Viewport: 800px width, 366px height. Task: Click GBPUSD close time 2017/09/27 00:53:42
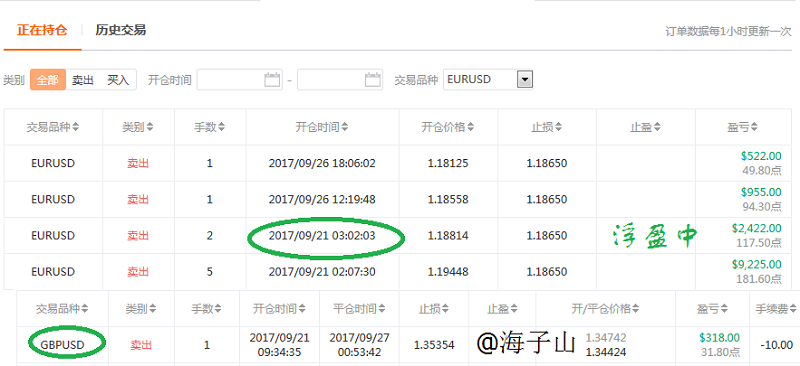pyautogui.click(x=360, y=345)
